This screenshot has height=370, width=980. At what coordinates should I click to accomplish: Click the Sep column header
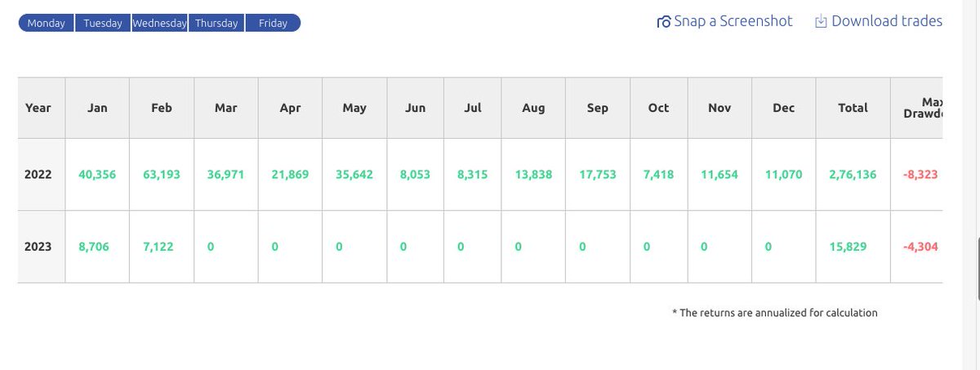598,108
